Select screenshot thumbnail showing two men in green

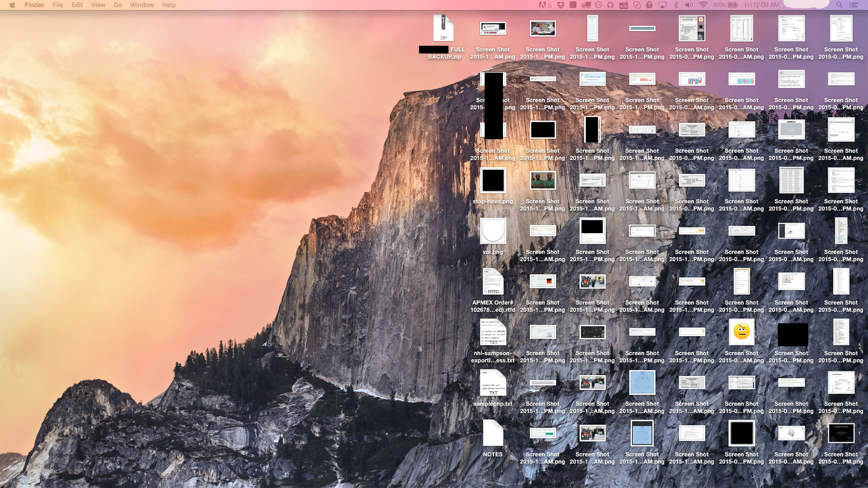pos(542,181)
